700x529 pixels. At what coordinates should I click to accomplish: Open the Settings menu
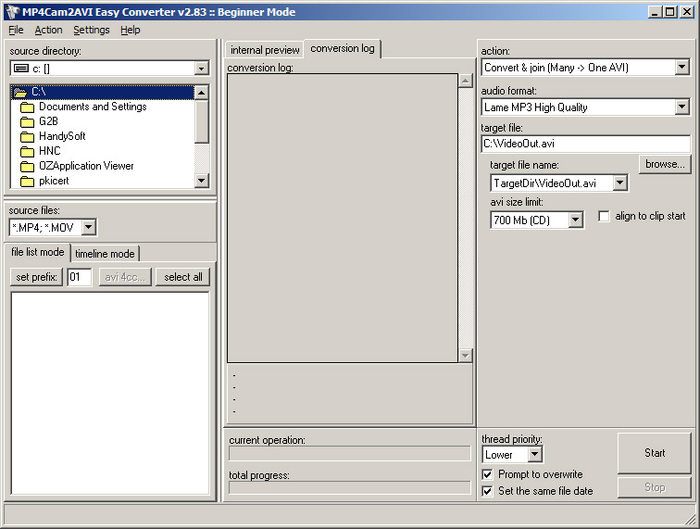pyautogui.click(x=92, y=30)
